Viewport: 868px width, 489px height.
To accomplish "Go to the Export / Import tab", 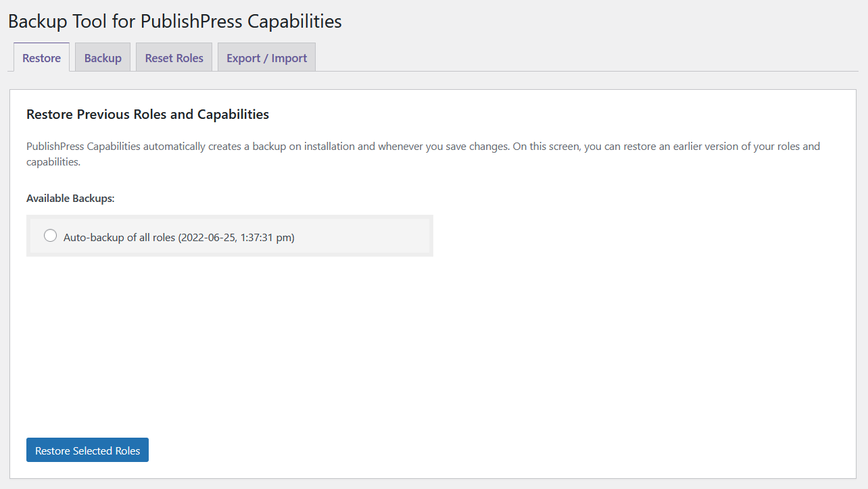I will click(x=266, y=58).
